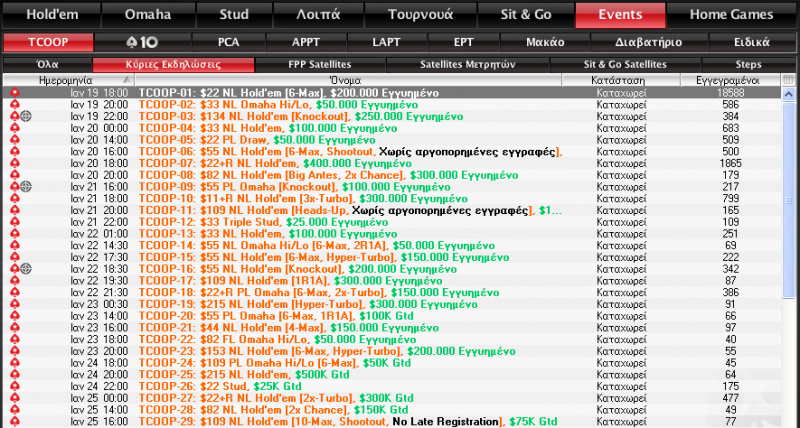Select the TCOOP-24 $109 PL Omaha Hi/Lo row
The height and width of the screenshot is (428, 800).
click(392, 363)
